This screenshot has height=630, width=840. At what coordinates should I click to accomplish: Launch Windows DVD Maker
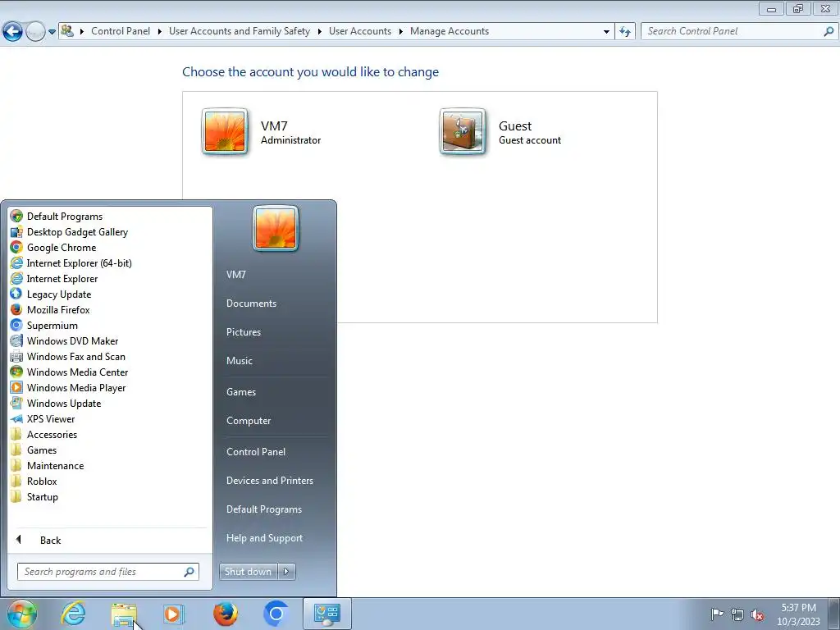click(x=64, y=340)
